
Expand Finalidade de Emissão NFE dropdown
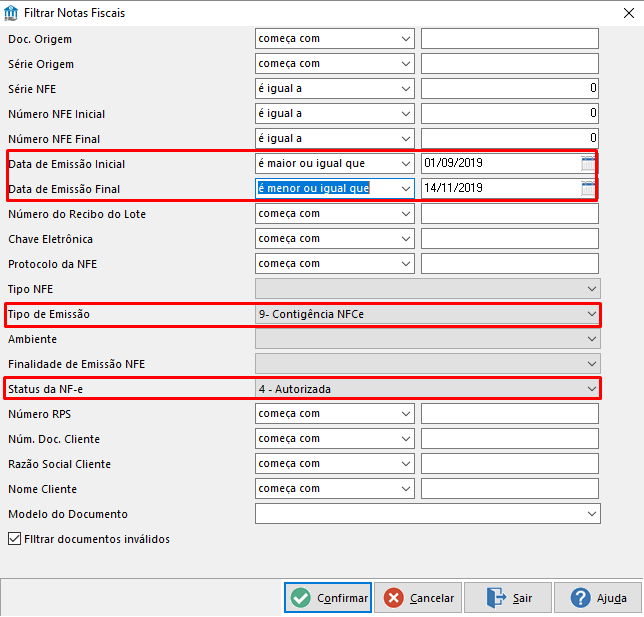[428, 364]
